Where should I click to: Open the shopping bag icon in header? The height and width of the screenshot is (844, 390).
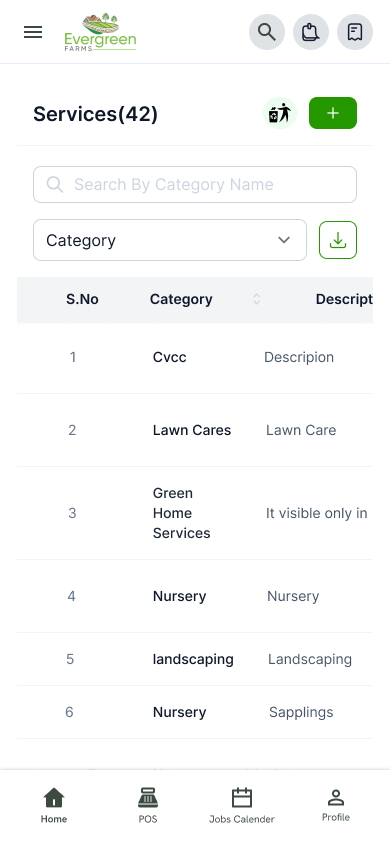click(x=311, y=32)
